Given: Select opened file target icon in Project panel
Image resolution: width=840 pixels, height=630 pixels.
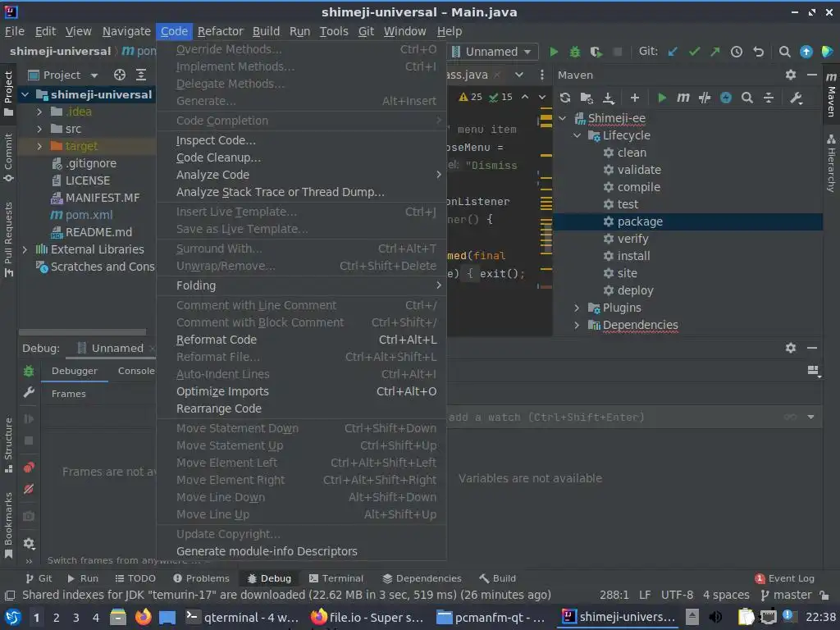Looking at the screenshot, I should [x=120, y=75].
